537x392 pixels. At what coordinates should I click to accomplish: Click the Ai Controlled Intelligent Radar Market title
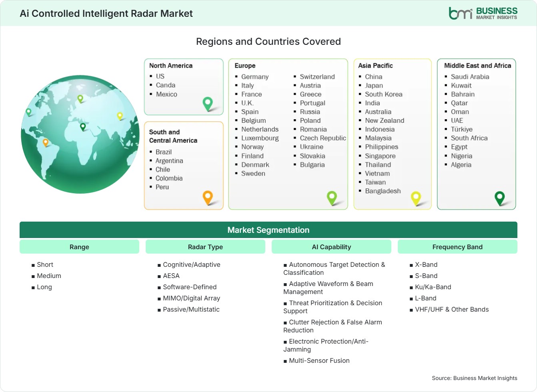pyautogui.click(x=106, y=14)
